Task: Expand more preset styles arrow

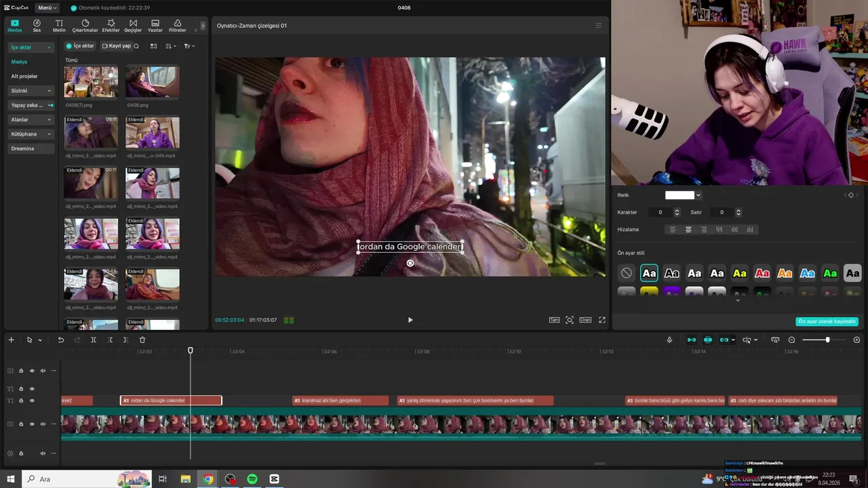Action: point(738,300)
